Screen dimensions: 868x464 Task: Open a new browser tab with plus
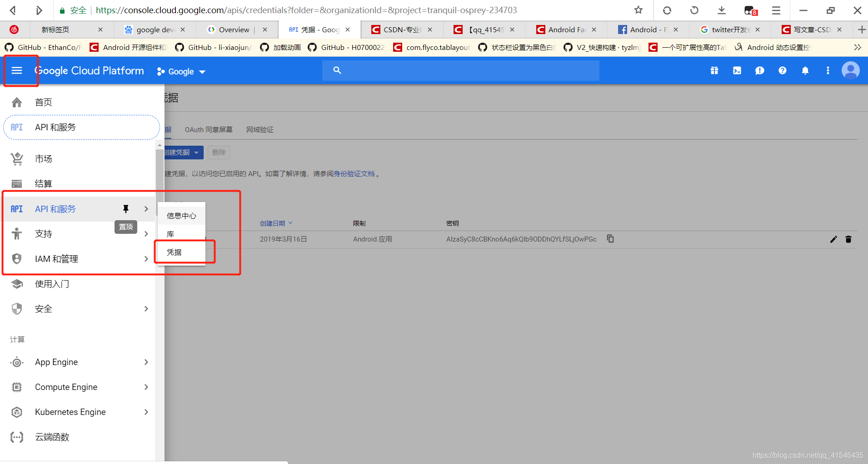click(x=861, y=30)
